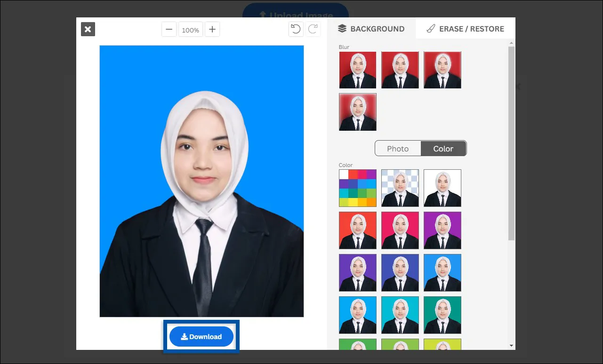This screenshot has width=603, height=364.
Task: Select the Erase / Restore pencil tool
Action: [x=465, y=29]
